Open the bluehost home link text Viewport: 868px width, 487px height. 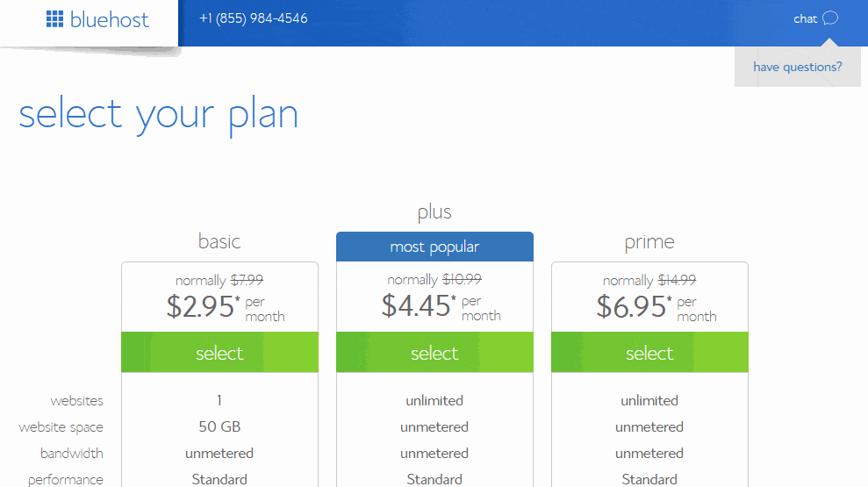(109, 20)
